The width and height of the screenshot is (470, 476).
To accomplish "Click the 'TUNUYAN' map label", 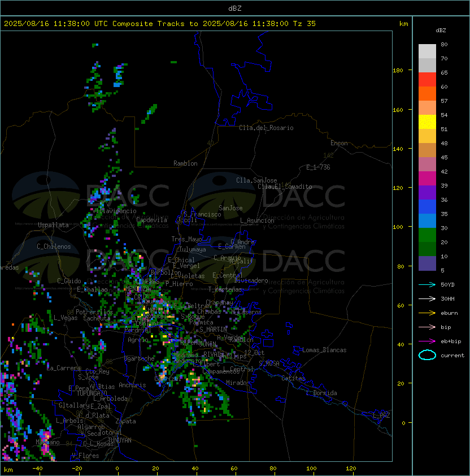I will 120,440.
